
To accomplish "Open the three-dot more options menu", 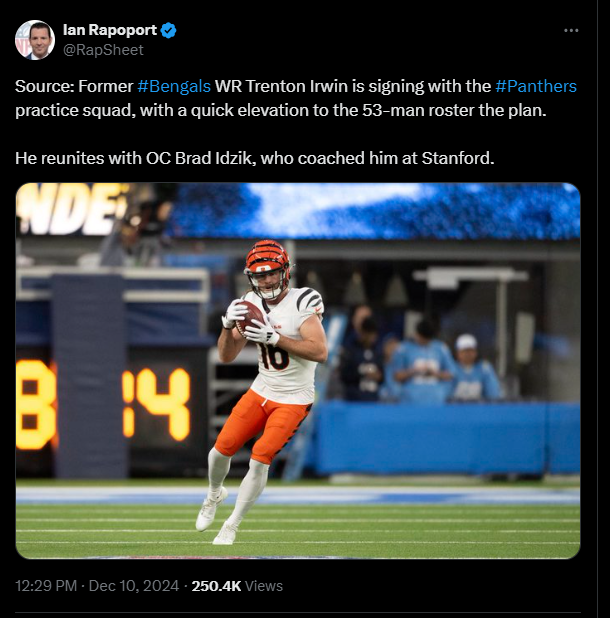I will tap(571, 30).
